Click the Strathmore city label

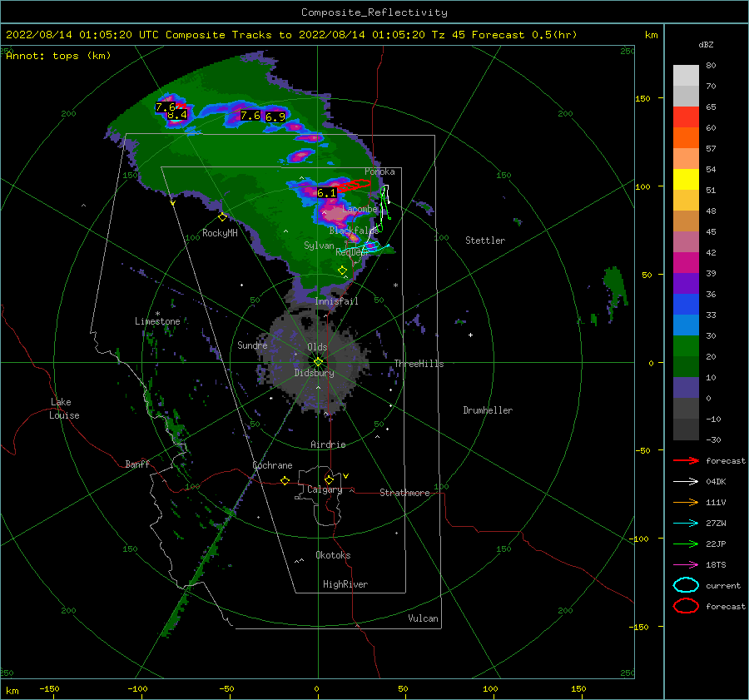tap(404, 493)
